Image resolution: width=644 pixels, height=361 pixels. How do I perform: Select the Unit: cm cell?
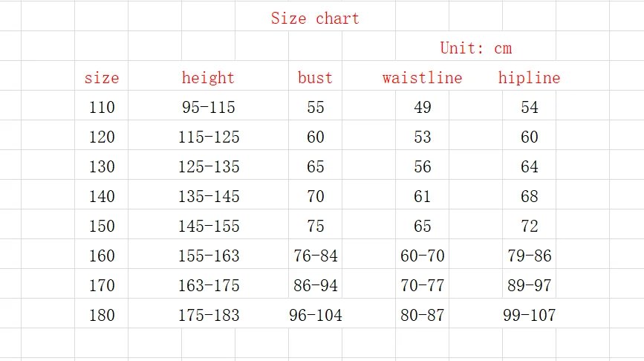click(475, 48)
